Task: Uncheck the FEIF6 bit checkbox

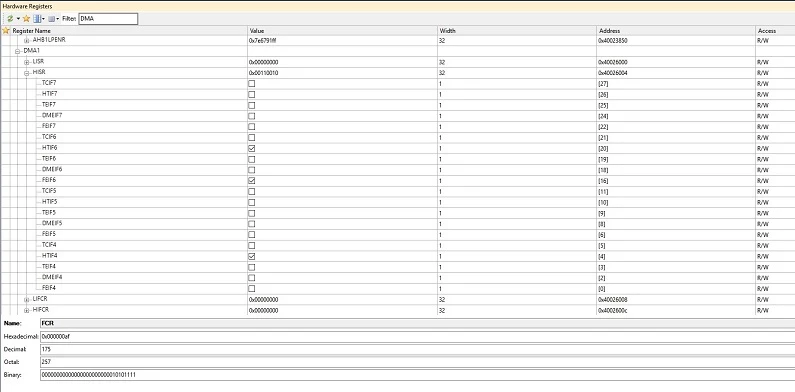Action: point(251,181)
